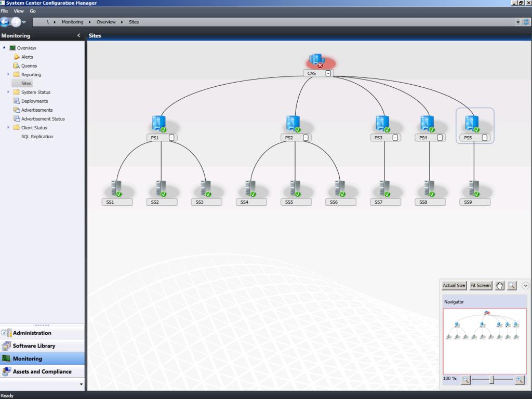Select the PS4 primary site icon

[428, 124]
